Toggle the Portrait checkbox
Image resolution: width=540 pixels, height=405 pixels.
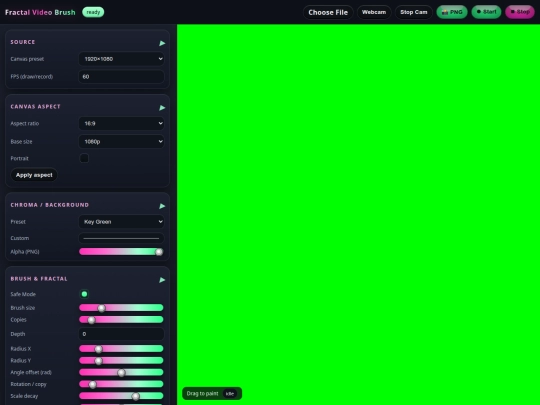[84, 158]
